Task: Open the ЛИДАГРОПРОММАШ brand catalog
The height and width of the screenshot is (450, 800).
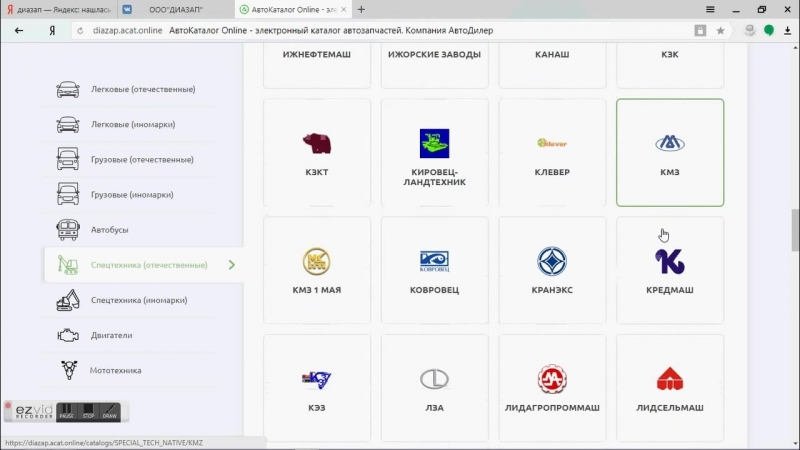Action: pos(552,388)
